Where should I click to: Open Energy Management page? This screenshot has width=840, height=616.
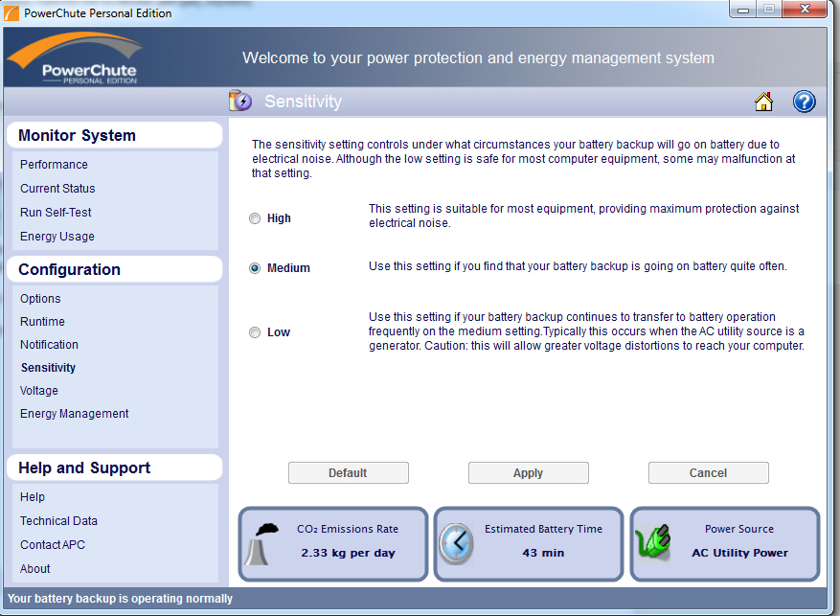tap(75, 414)
